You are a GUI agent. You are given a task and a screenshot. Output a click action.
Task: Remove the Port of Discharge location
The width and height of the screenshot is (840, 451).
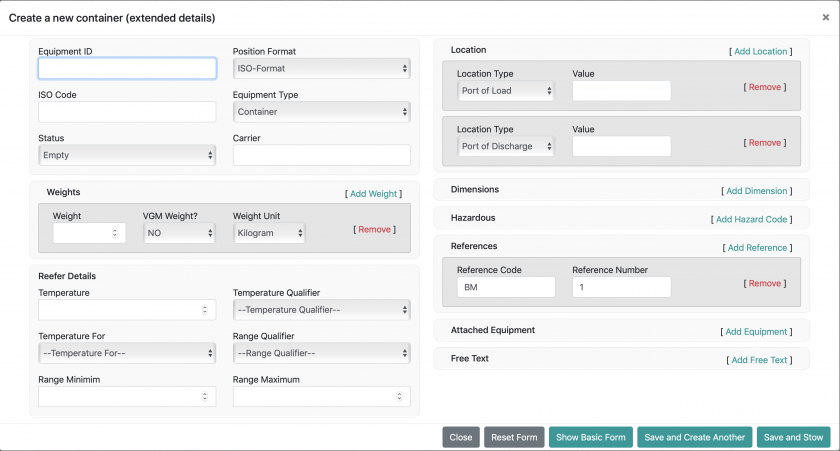[x=764, y=142]
